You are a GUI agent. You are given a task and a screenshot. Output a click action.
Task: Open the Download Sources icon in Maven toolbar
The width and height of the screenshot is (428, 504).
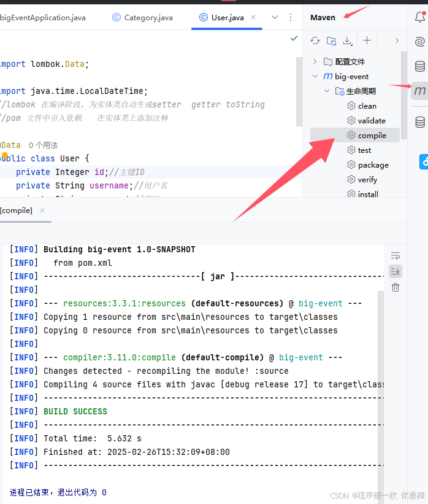(348, 41)
